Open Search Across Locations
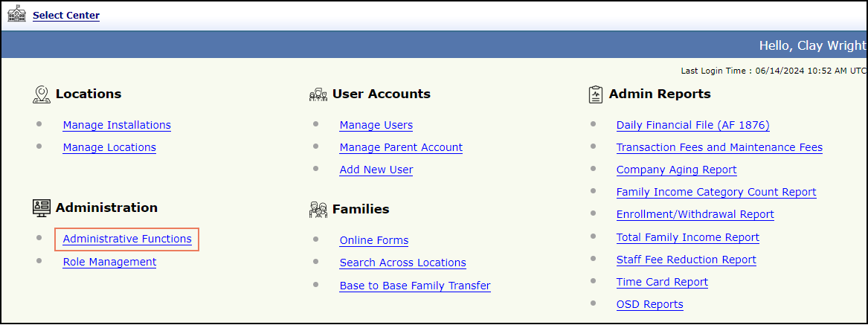This screenshot has height=325, width=868. tap(402, 263)
